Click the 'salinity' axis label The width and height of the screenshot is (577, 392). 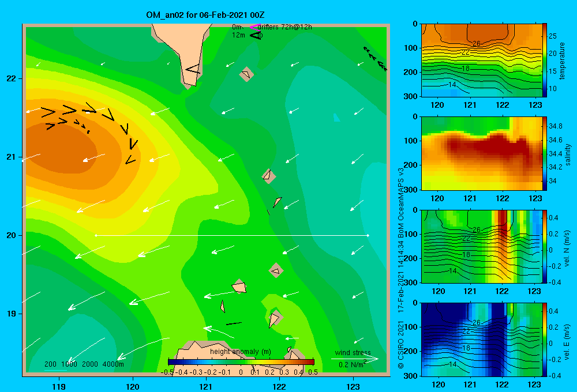567,154
